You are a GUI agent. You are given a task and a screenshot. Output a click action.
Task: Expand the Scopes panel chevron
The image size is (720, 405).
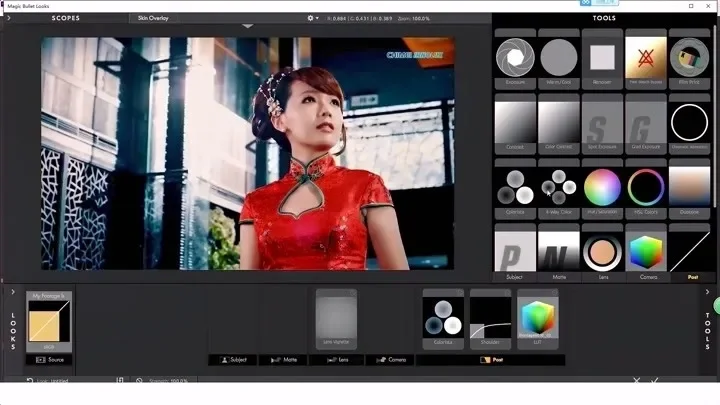(9, 18)
